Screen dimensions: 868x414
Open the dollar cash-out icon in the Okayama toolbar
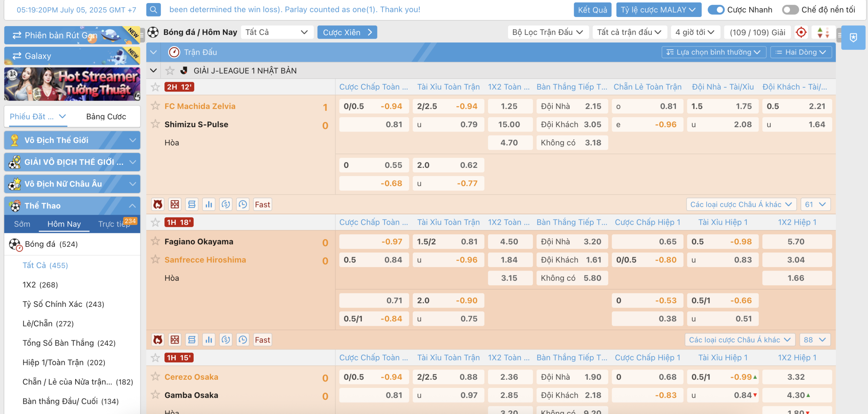point(226,340)
